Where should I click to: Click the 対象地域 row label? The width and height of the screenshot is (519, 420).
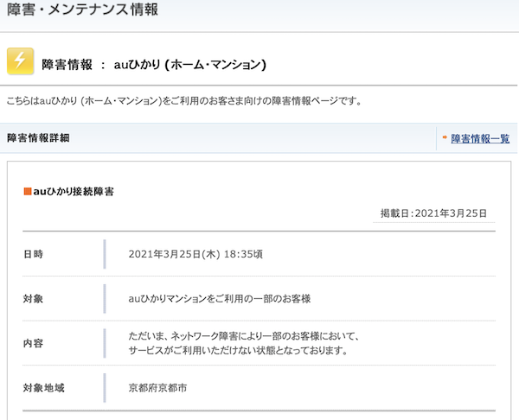(x=44, y=387)
